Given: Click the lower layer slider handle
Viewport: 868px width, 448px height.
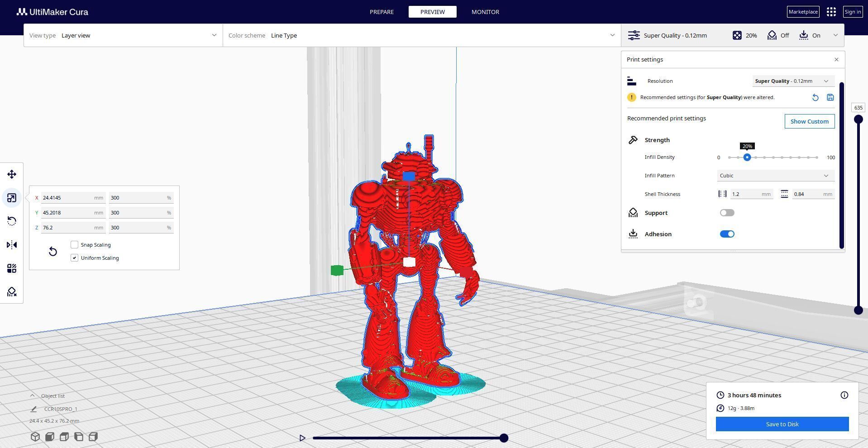Looking at the screenshot, I should click(858, 310).
